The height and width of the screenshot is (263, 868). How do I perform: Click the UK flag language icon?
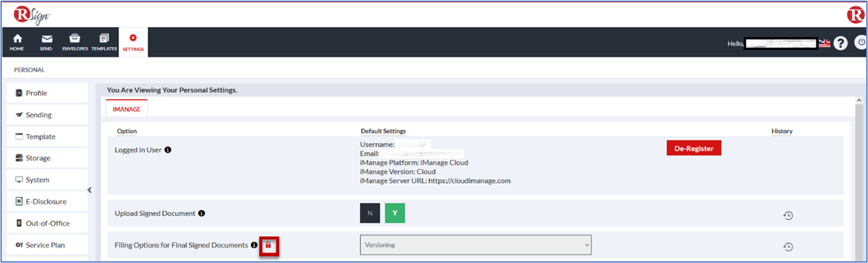click(824, 43)
